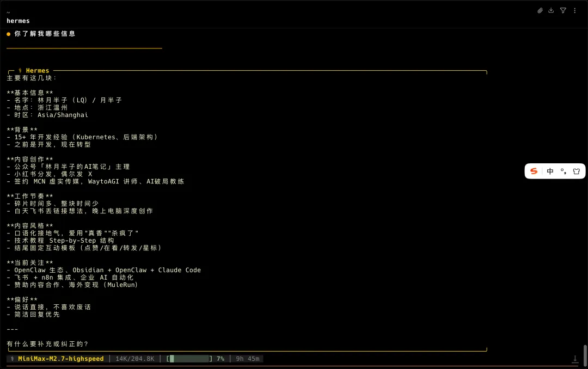Click the line 名字: 林月半子 (LQ)
588x369 pixels.
(x=64, y=100)
